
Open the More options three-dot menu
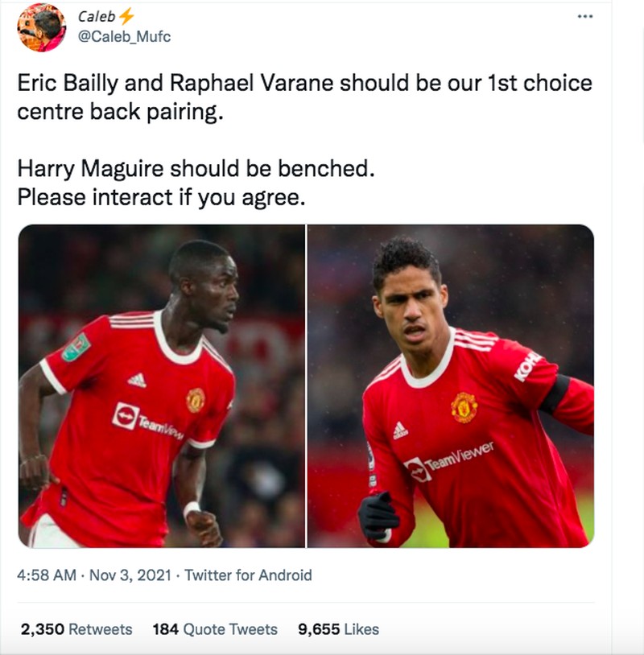[x=585, y=16]
